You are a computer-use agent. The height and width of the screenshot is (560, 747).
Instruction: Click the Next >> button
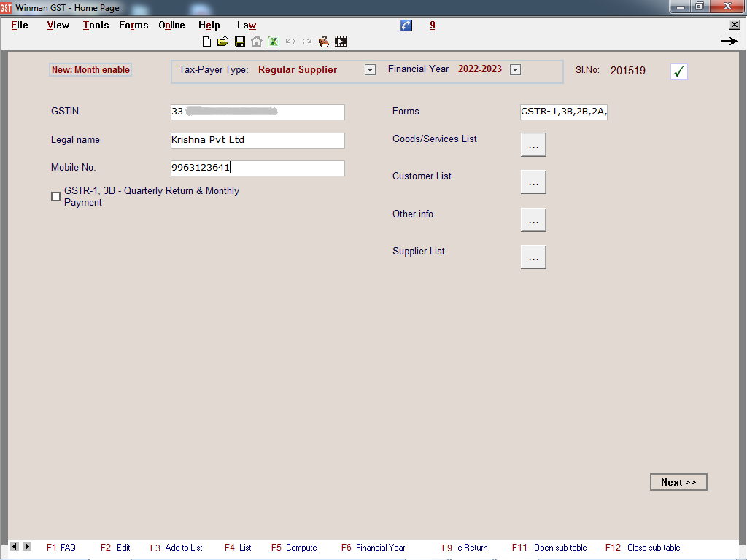pos(678,482)
